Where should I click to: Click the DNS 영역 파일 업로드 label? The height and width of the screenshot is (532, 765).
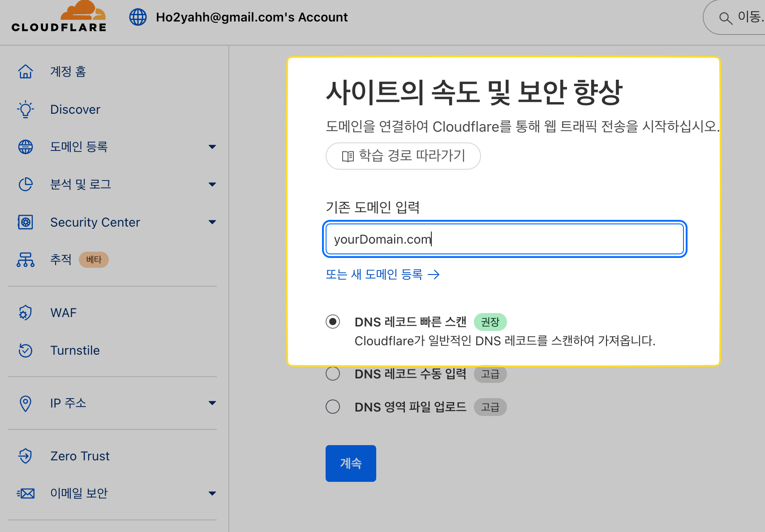tap(410, 407)
